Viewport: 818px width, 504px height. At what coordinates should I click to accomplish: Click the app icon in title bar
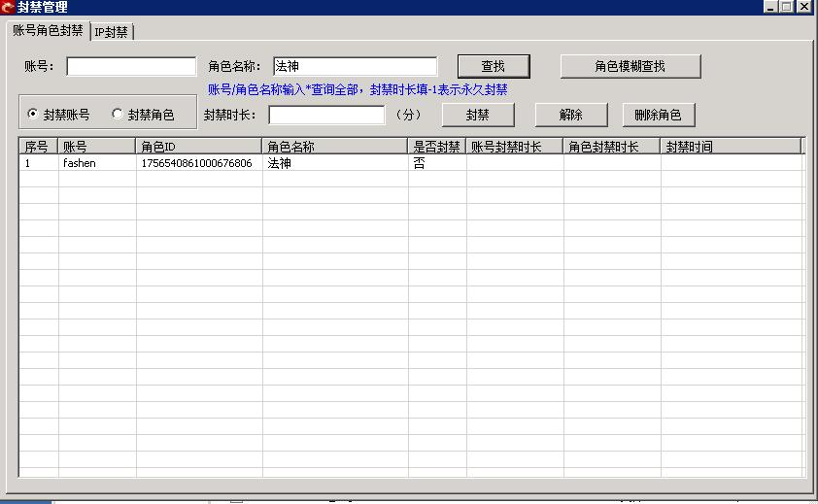click(8, 7)
